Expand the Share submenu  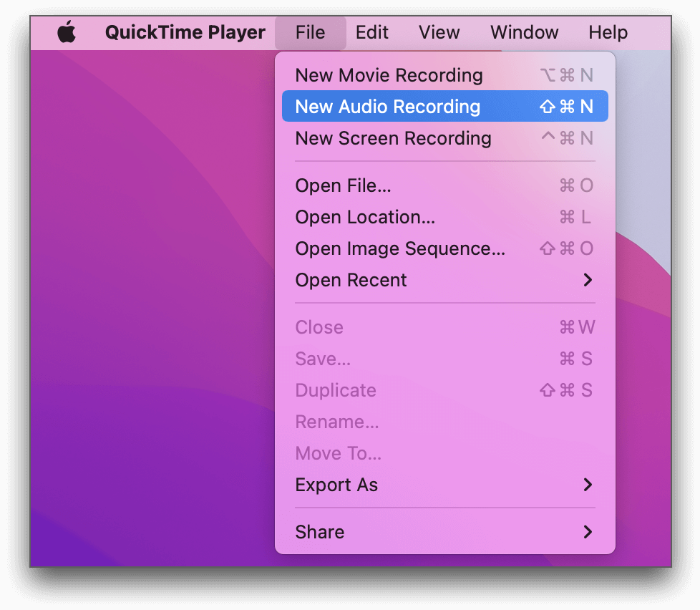click(x=445, y=532)
